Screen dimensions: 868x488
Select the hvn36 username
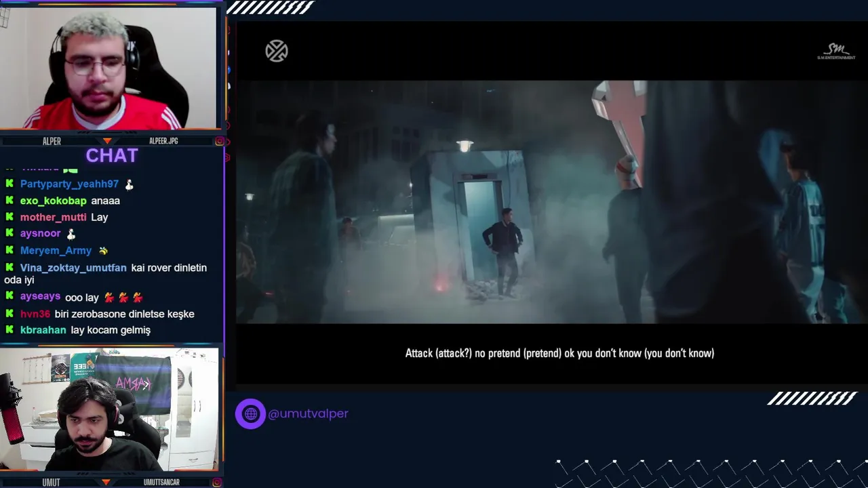(x=35, y=314)
